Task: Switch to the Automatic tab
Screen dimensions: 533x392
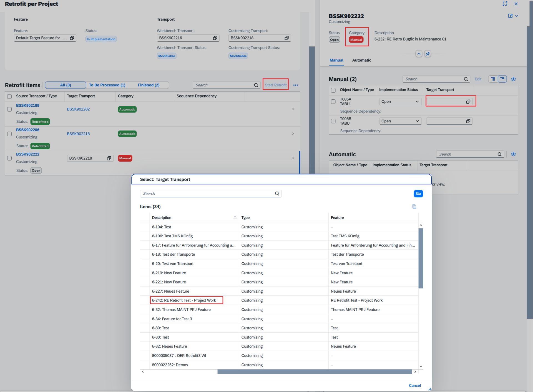Action: click(361, 60)
